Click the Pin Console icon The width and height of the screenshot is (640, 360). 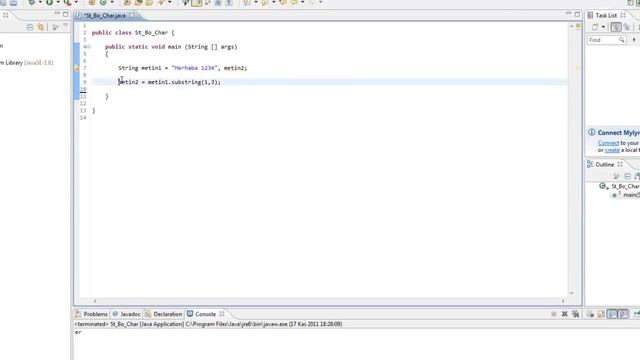point(636,314)
